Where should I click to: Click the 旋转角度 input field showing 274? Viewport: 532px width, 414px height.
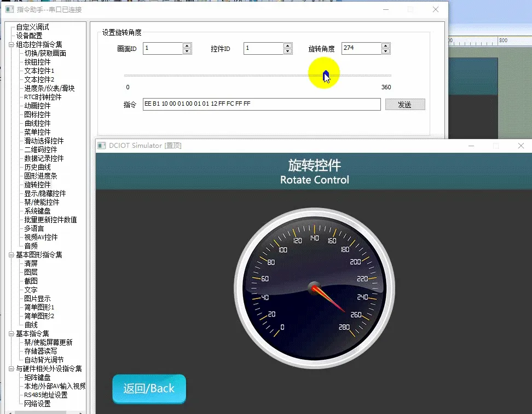coord(361,48)
